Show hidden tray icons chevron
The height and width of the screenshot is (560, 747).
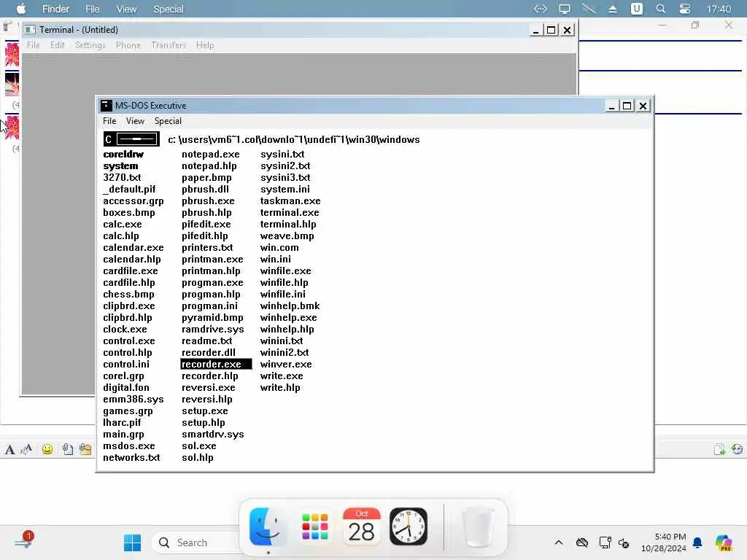[x=559, y=542]
